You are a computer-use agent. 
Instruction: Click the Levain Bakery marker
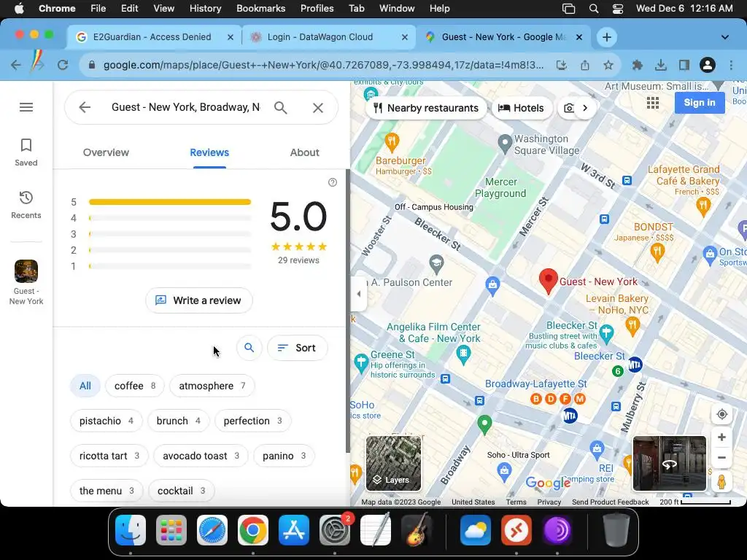tap(632, 326)
